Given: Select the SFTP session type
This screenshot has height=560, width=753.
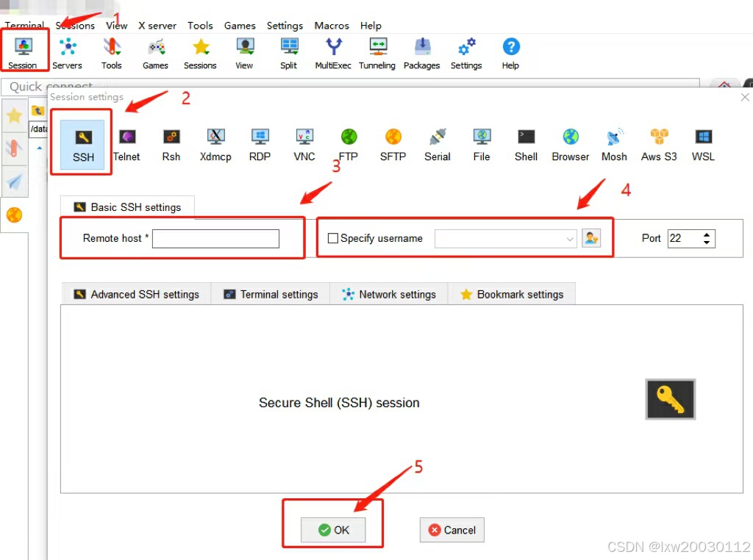Looking at the screenshot, I should [393, 144].
